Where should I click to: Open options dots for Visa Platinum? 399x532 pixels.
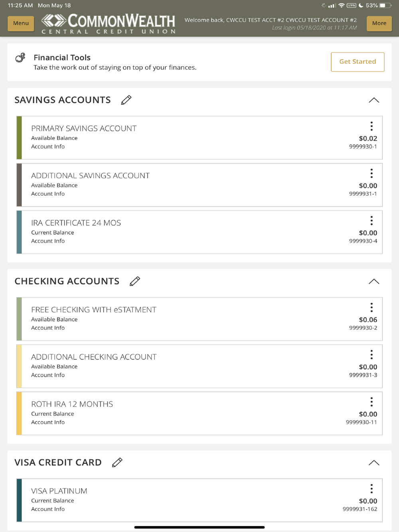click(371, 489)
